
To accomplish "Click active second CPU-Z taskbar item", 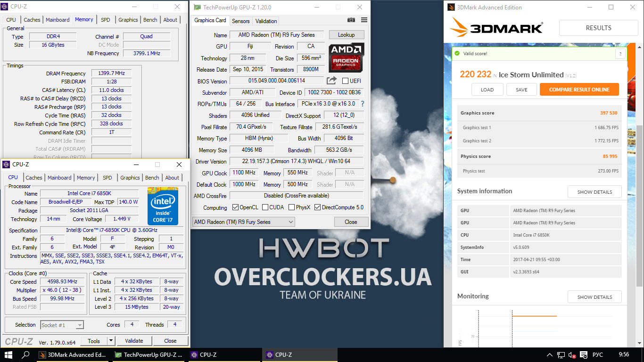I will [299, 355].
